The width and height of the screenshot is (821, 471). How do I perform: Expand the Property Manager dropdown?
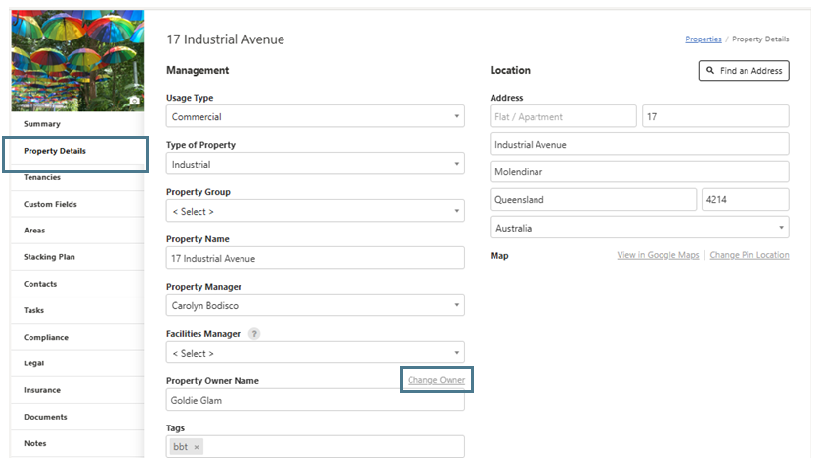pos(315,306)
